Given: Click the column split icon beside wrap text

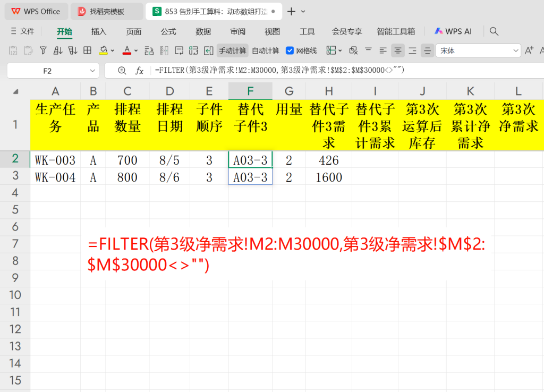Looking at the screenshot, I should click(164, 50).
